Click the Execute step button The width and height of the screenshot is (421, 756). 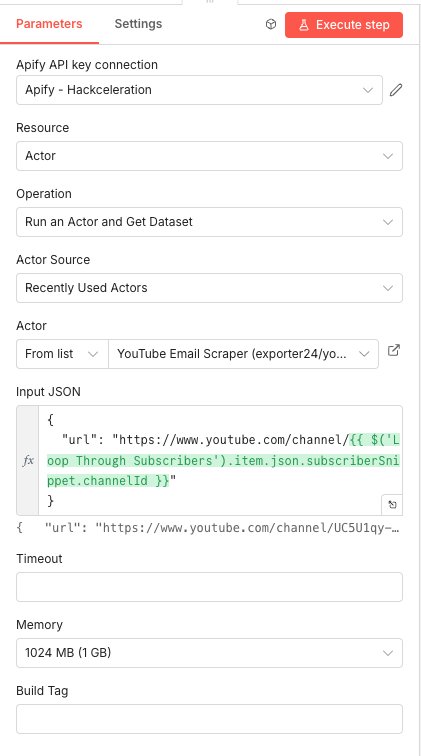344,25
